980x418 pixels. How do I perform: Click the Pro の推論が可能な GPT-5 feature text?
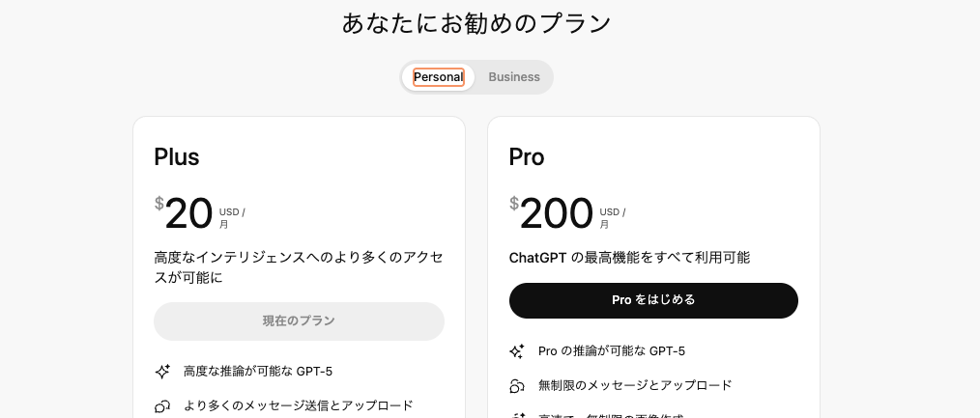coord(612,351)
